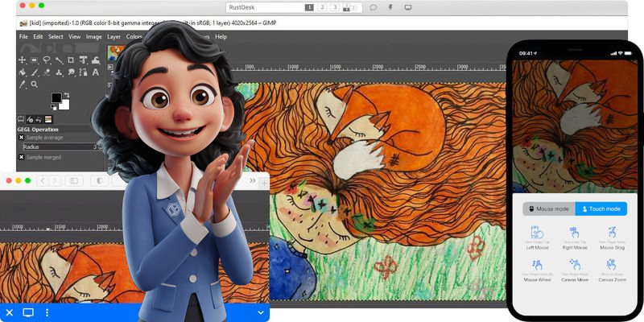Select the Warp Transform tool
The width and height of the screenshot is (644, 322).
(96, 60)
